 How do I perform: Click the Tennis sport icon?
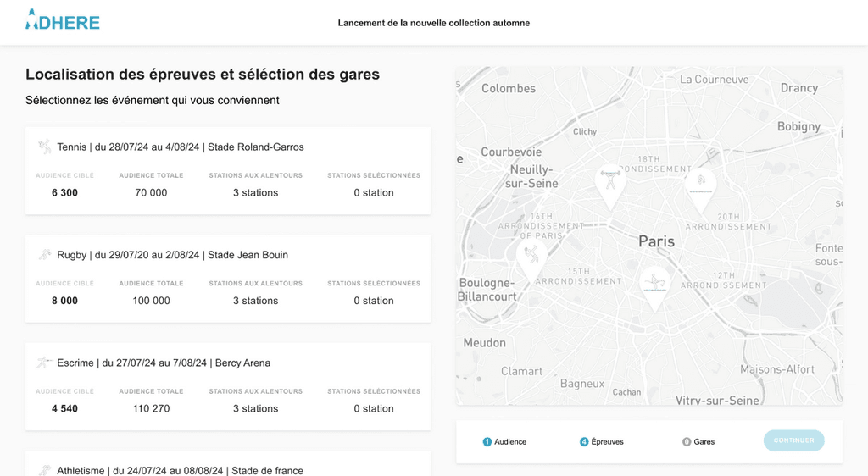(44, 147)
